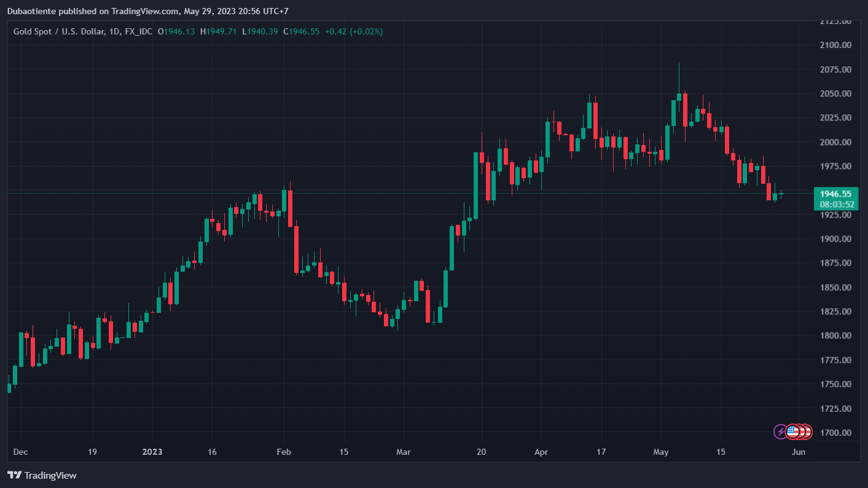Select the close price value C1946.55
Screen dimensions: 868x488
(302, 31)
